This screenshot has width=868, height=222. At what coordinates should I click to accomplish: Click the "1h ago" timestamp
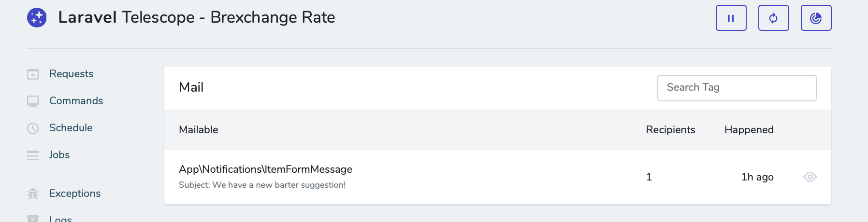757,177
